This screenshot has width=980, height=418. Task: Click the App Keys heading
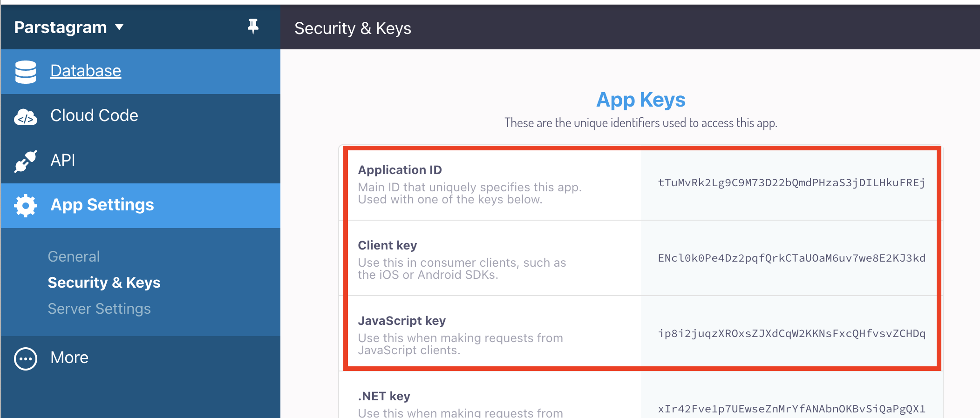(x=641, y=100)
